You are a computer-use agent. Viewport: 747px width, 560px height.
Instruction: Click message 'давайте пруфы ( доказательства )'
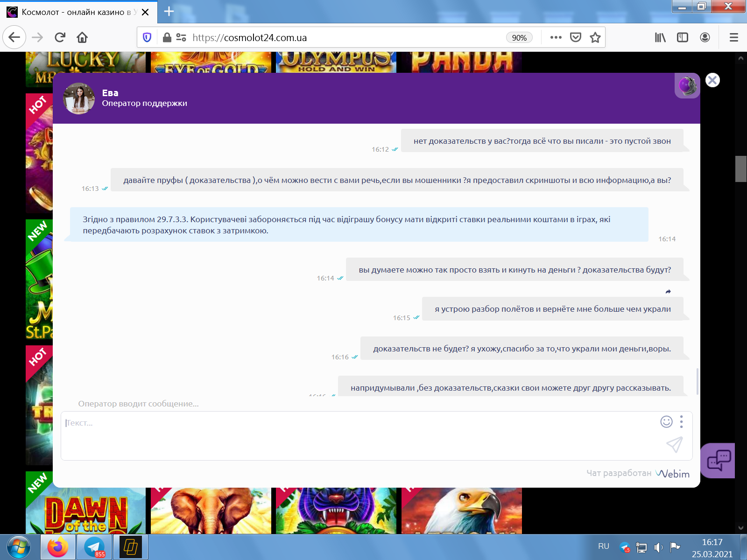tap(397, 180)
